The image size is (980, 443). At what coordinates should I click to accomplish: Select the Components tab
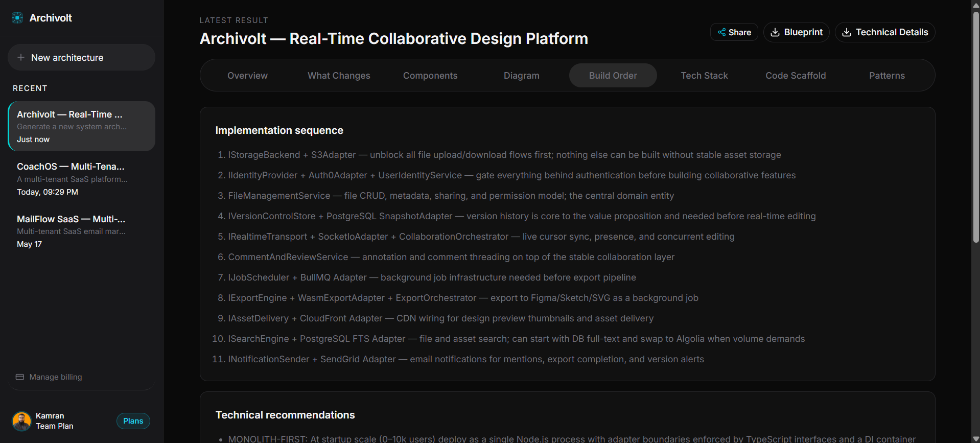[x=430, y=76]
